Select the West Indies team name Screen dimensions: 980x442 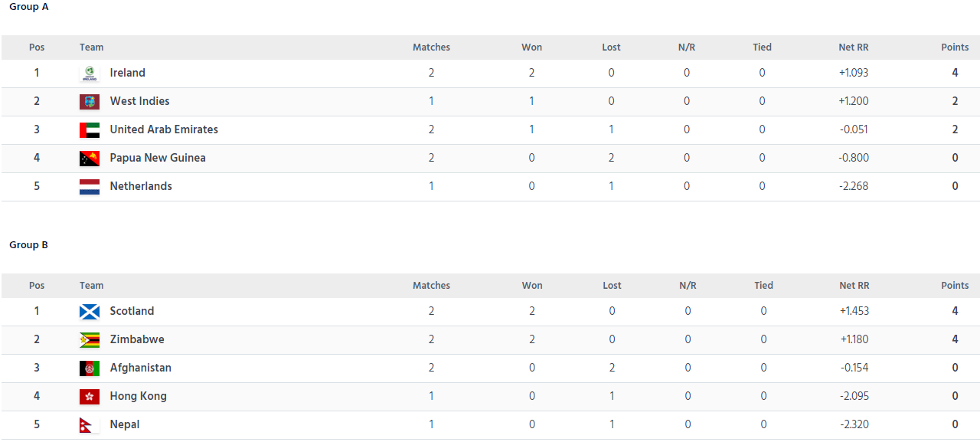[139, 101]
